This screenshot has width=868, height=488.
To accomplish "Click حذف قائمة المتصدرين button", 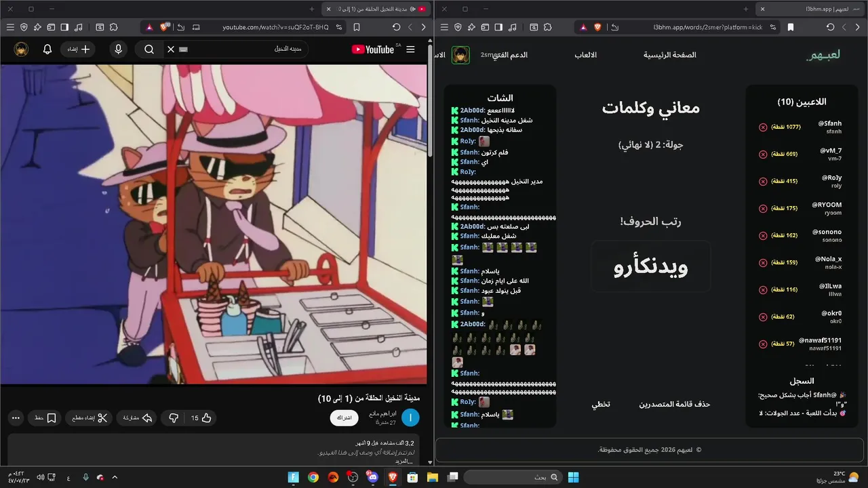I will pyautogui.click(x=675, y=404).
